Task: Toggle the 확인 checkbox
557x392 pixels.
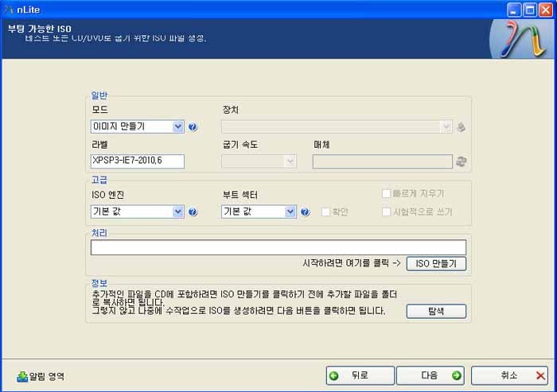Action: pos(325,212)
